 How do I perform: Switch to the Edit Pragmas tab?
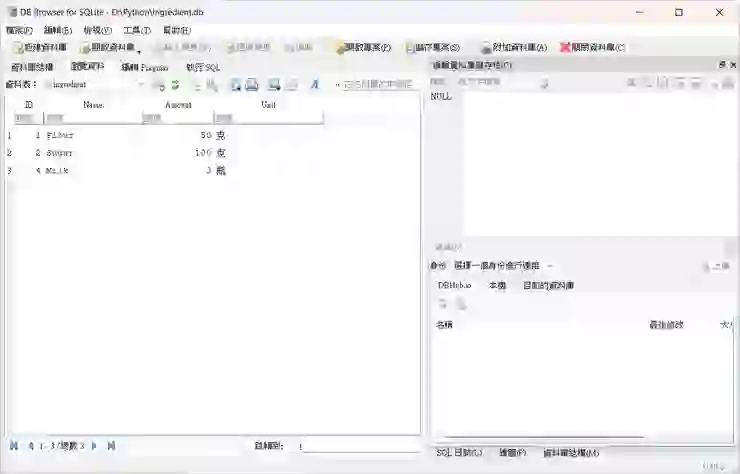tap(144, 67)
